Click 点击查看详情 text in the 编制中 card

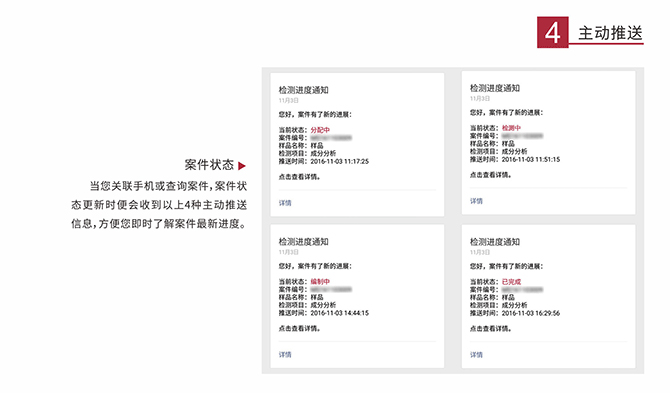299,328
